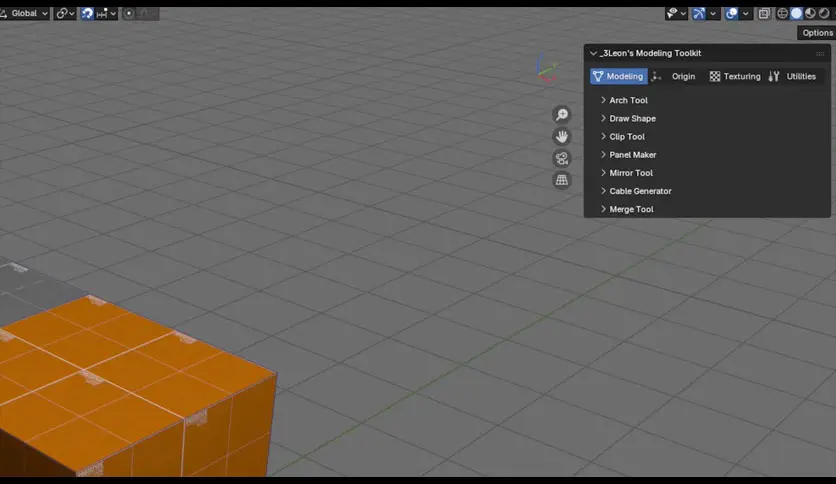Click the Options button
The height and width of the screenshot is (484, 836).
coord(817,33)
